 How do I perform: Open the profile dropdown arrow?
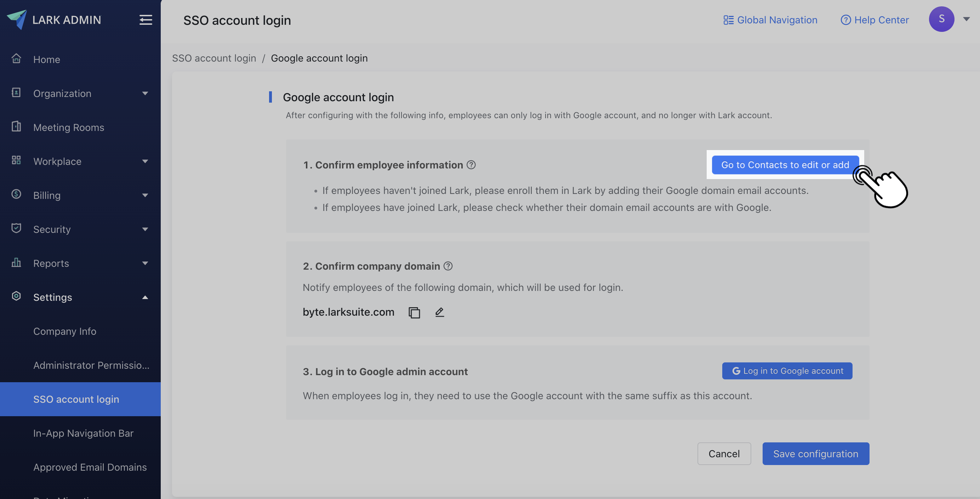pyautogui.click(x=967, y=19)
